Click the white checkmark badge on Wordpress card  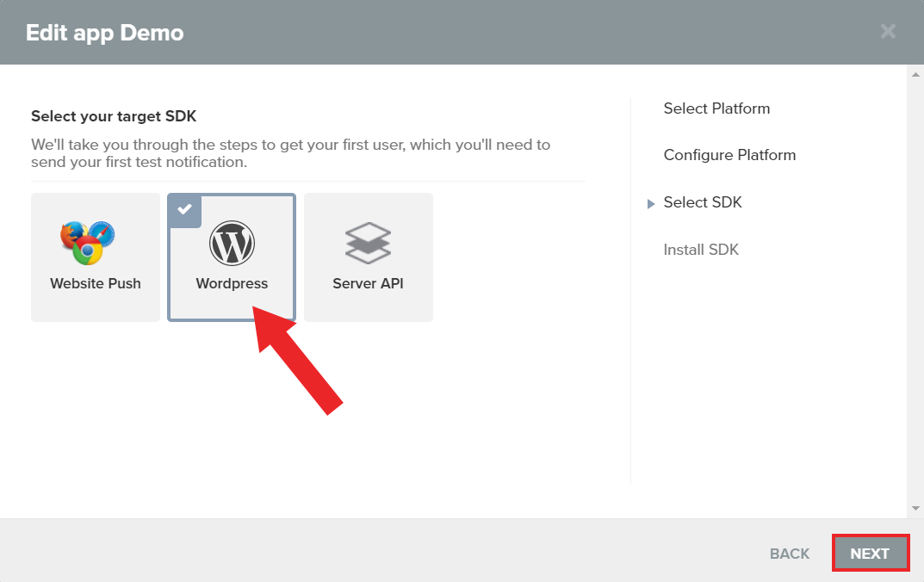click(183, 209)
